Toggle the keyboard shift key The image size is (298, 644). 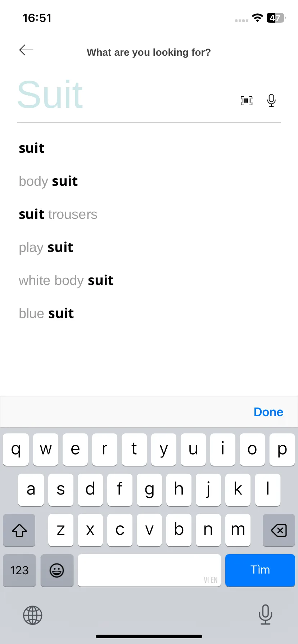pos(19,530)
